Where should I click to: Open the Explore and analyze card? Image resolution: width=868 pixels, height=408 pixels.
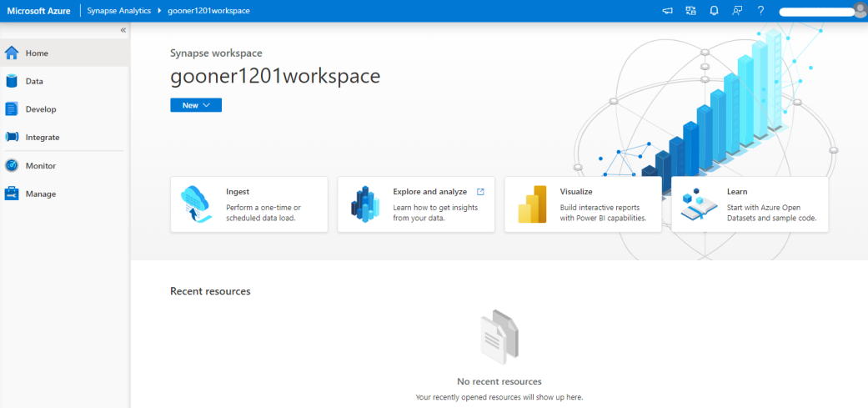(x=416, y=204)
